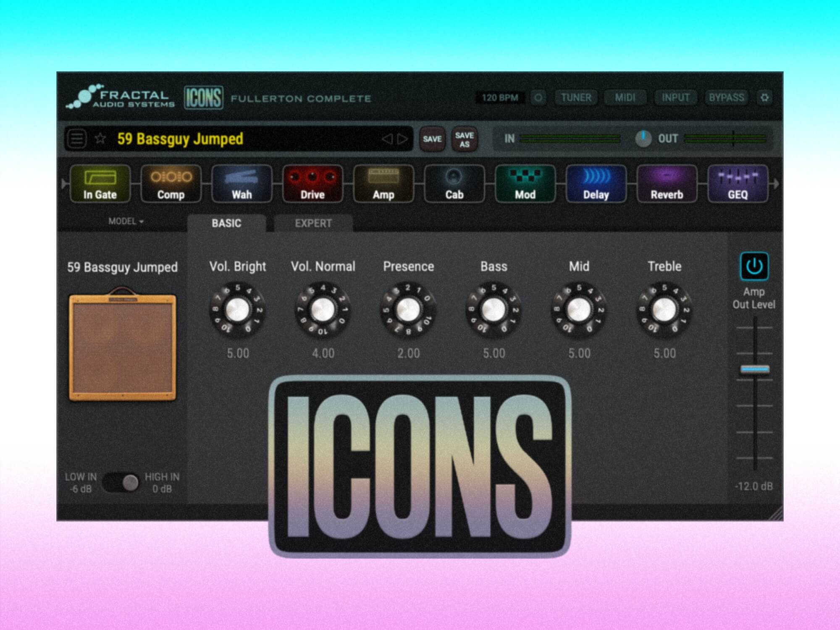Click the output level knob beside OUT
Screen dimensions: 840x630
pyautogui.click(x=643, y=139)
